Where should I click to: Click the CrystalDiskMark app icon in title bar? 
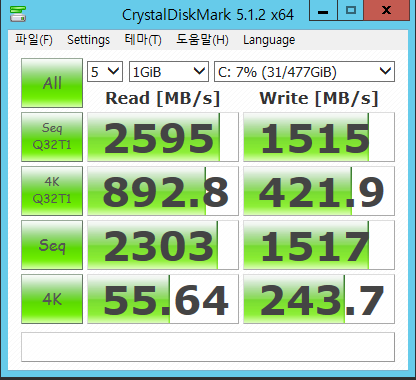(x=18, y=14)
